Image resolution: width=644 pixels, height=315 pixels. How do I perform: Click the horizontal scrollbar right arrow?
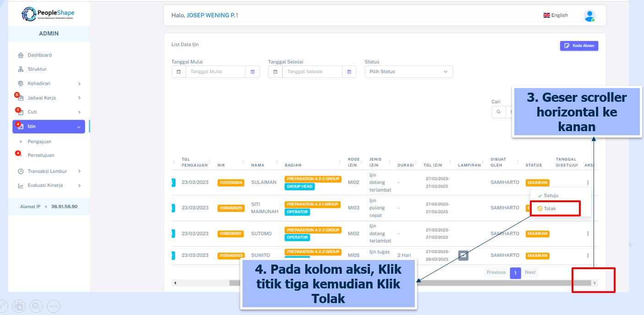[595, 283]
